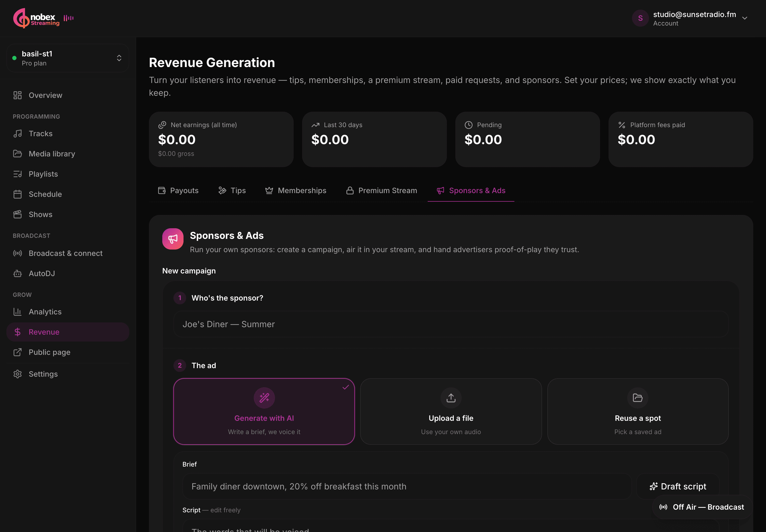766x532 pixels.
Task: Click the Schedule calendar icon
Action: pyautogui.click(x=17, y=194)
